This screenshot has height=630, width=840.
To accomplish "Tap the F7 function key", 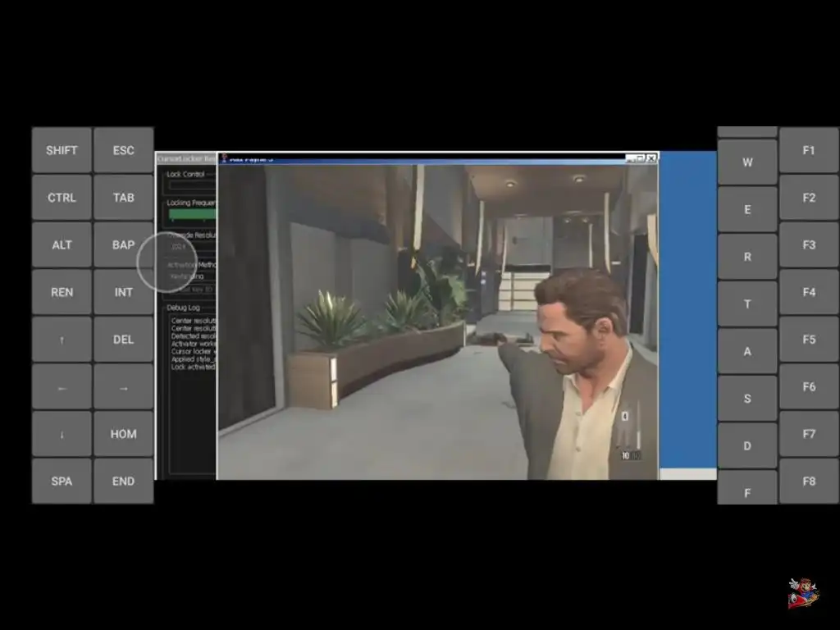I will pos(809,434).
